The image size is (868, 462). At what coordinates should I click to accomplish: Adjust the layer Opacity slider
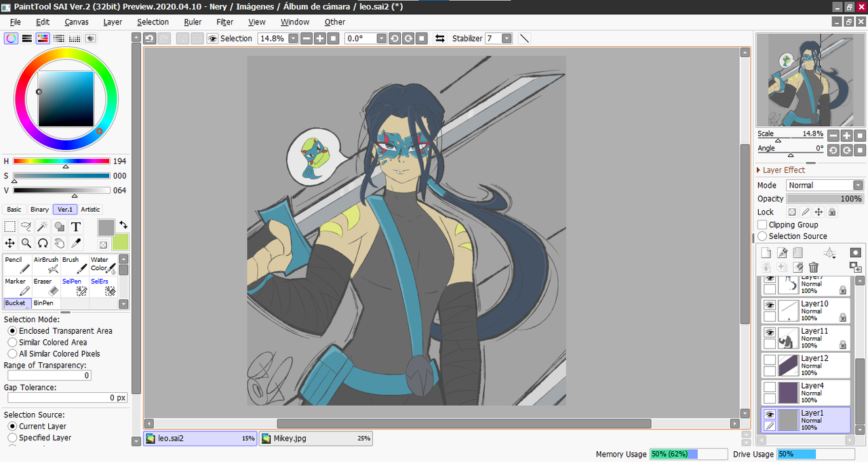tap(825, 199)
